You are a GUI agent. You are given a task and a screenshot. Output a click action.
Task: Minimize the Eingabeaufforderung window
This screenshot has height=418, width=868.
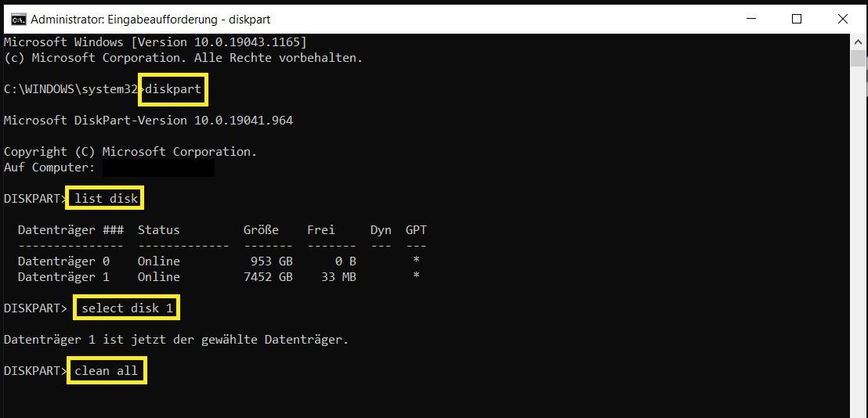751,19
